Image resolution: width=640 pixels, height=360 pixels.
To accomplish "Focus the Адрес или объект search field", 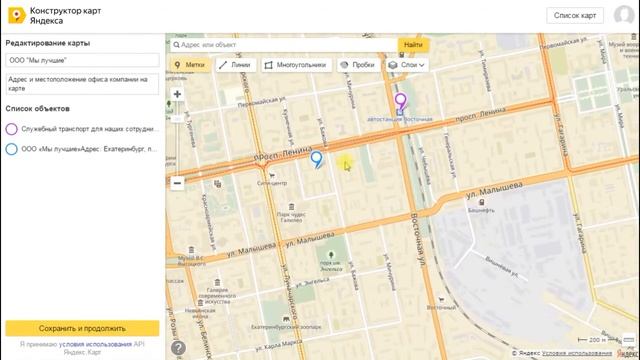I will pyautogui.click(x=284, y=45).
